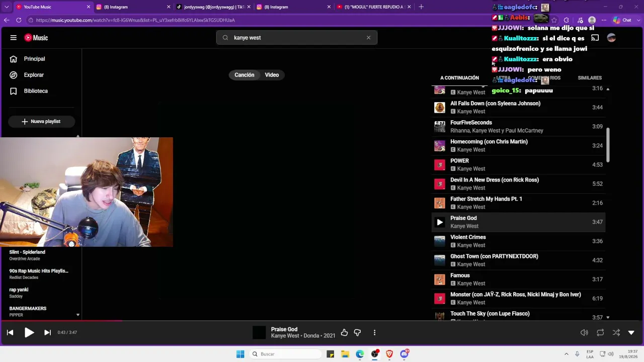Click the FourFiveSeconds album thumbnail
Screen dimensions: 644x362
pyautogui.click(x=440, y=126)
